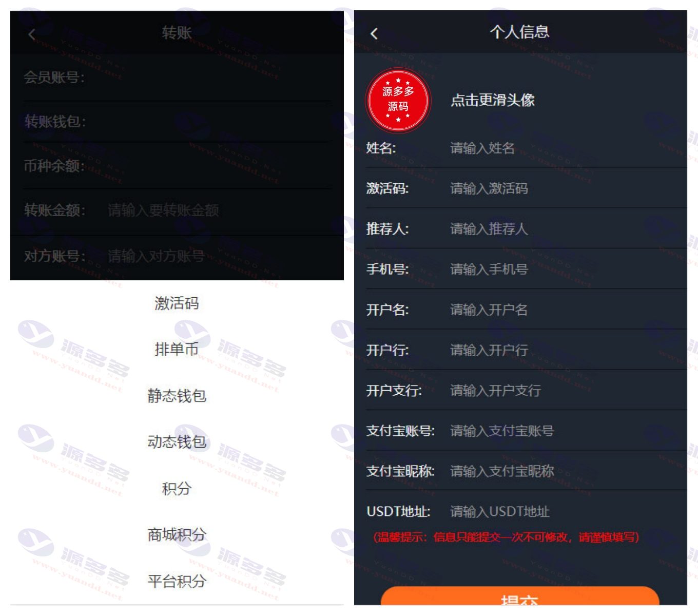Select 激活码 from the wallet list
The height and width of the screenshot is (616, 698).
(x=177, y=303)
